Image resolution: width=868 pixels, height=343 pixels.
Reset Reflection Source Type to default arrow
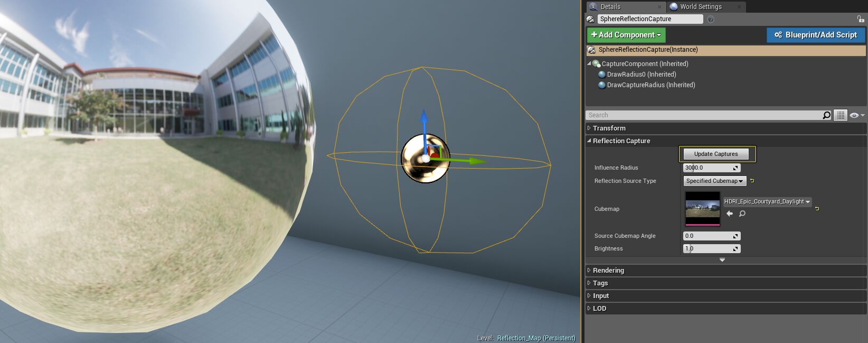[x=752, y=181]
